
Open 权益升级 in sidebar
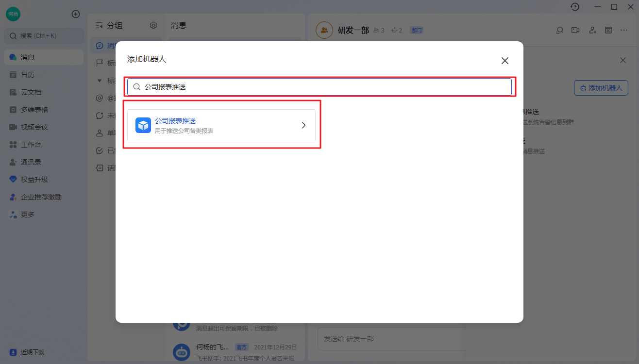coord(34,180)
